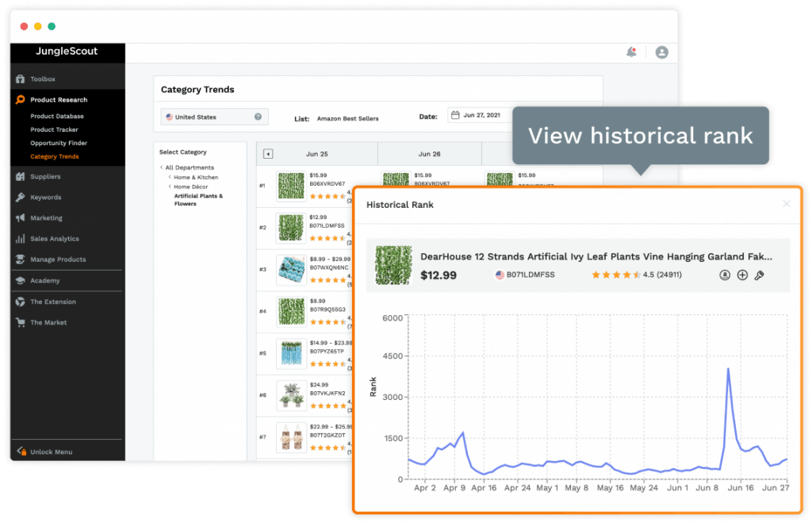Click the key icon in Historical Rank header
This screenshot has width=812, height=523.
[x=759, y=275]
